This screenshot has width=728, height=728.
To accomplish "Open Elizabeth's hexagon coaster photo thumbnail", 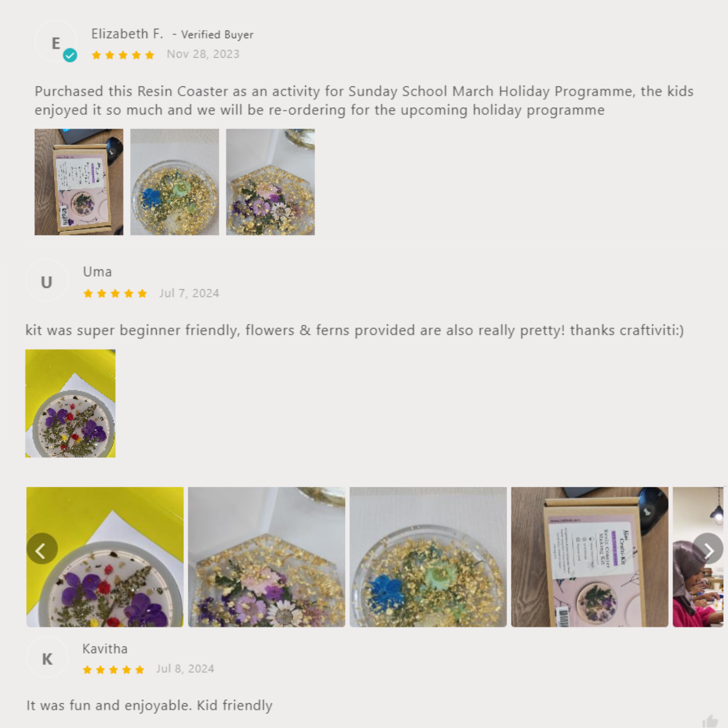I will [x=270, y=182].
